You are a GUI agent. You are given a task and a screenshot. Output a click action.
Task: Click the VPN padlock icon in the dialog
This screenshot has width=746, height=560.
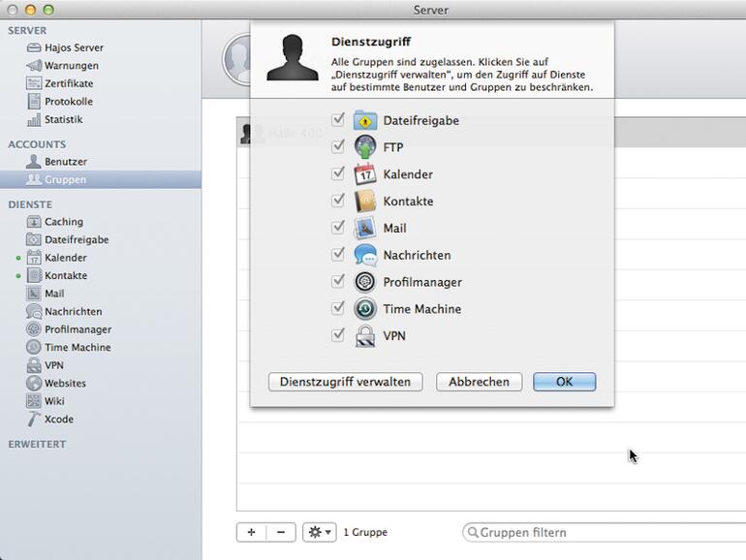[x=365, y=336]
